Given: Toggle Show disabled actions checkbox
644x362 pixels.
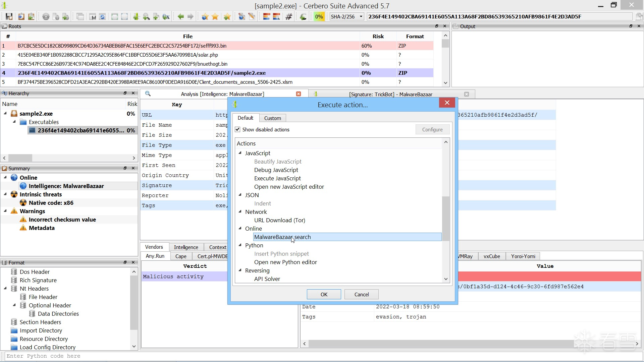Looking at the screenshot, I should click(237, 130).
